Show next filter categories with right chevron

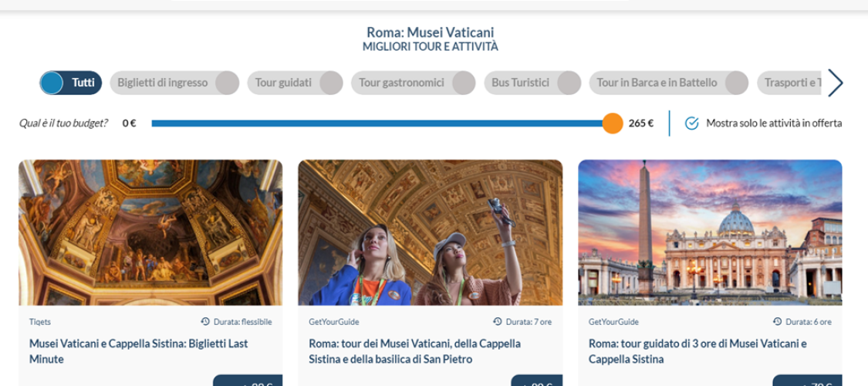pyautogui.click(x=835, y=83)
